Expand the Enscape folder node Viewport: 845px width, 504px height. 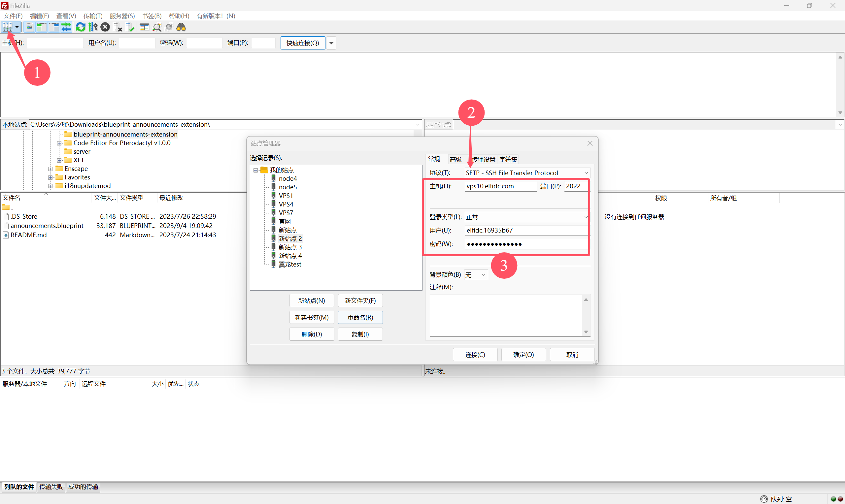click(50, 169)
